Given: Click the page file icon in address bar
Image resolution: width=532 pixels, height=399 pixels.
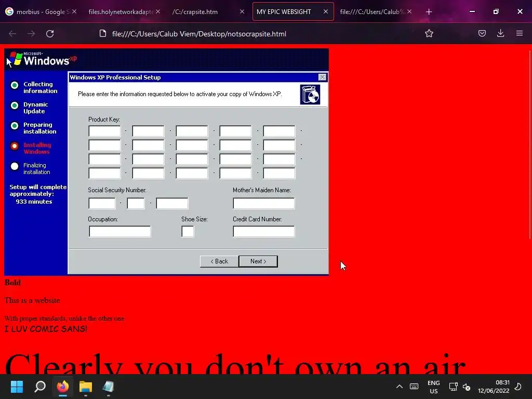Looking at the screenshot, I should click(x=103, y=33).
